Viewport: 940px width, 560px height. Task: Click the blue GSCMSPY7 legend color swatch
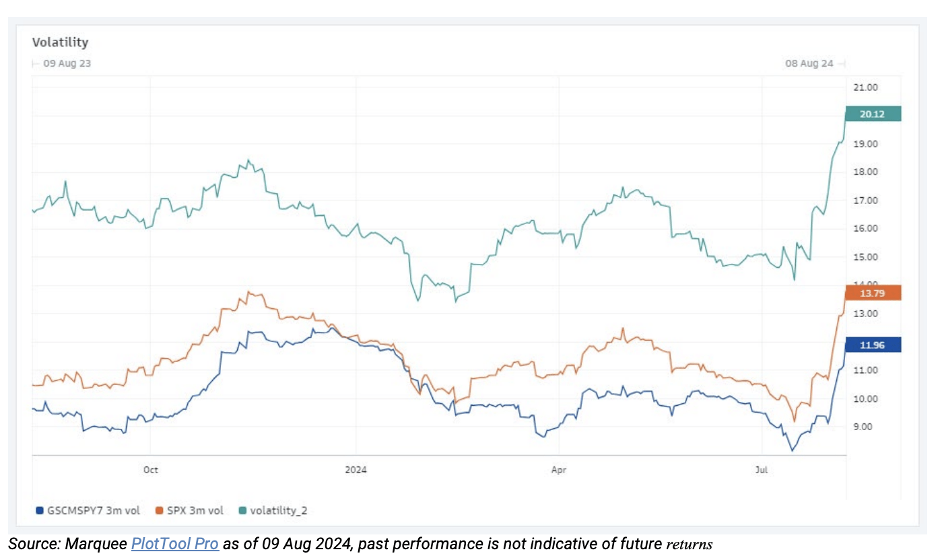39,511
